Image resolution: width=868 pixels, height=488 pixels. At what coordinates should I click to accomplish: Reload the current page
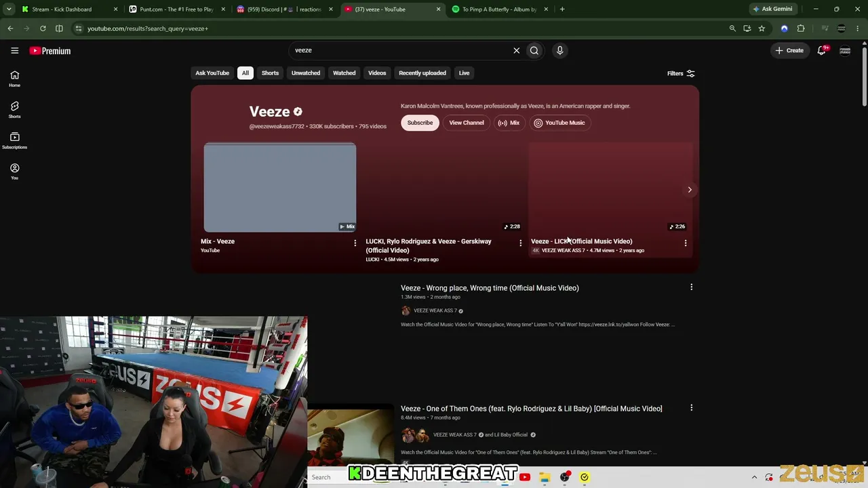coord(43,28)
